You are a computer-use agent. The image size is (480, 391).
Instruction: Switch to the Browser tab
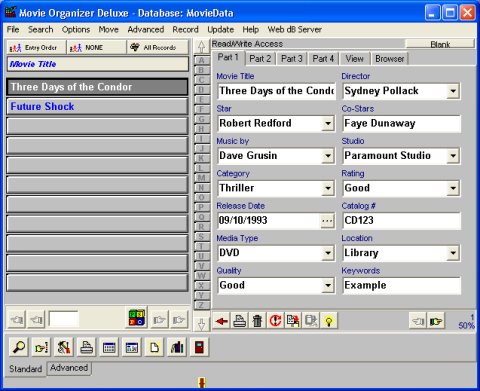click(389, 59)
